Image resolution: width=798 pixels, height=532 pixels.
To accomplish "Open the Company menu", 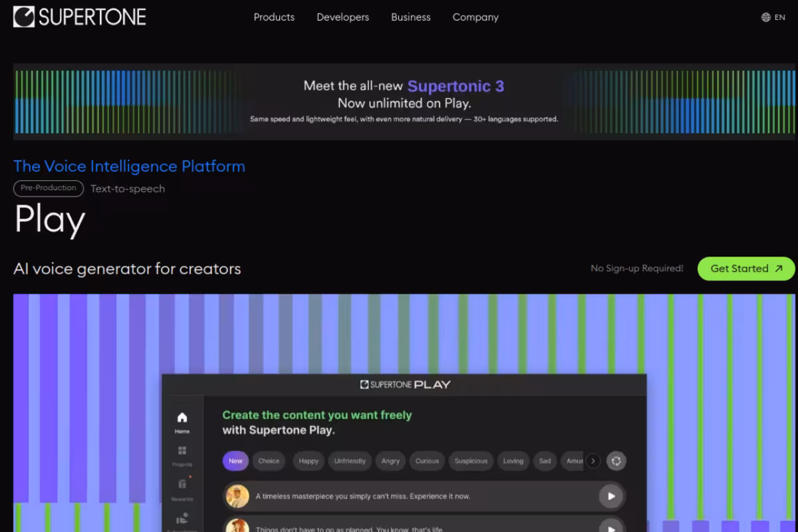I will point(475,17).
